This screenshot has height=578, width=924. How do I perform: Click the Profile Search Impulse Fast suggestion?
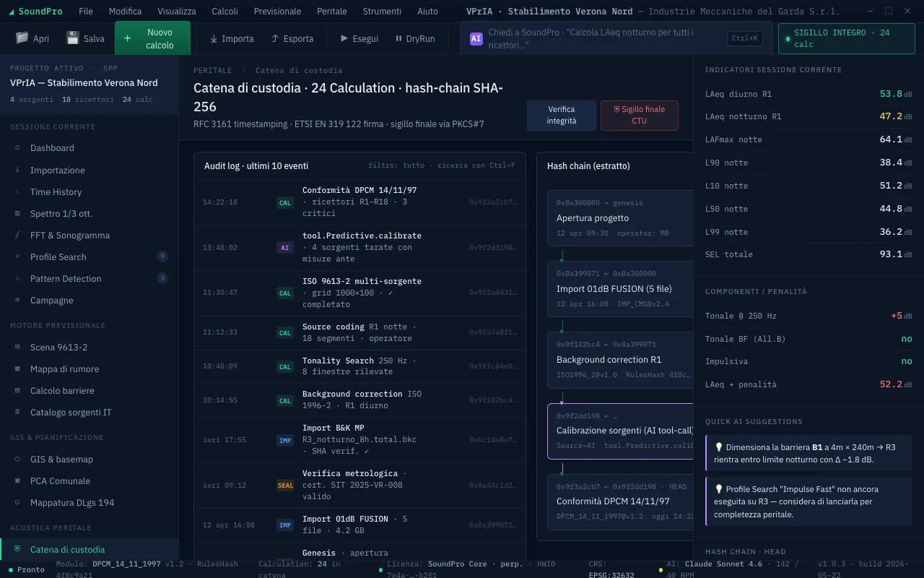tap(808, 501)
